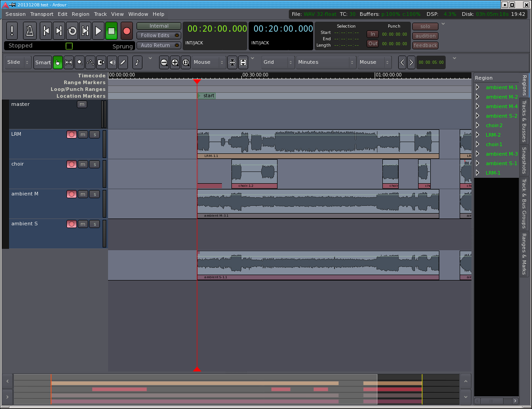Toggle Follow Edits option

pyautogui.click(x=159, y=36)
